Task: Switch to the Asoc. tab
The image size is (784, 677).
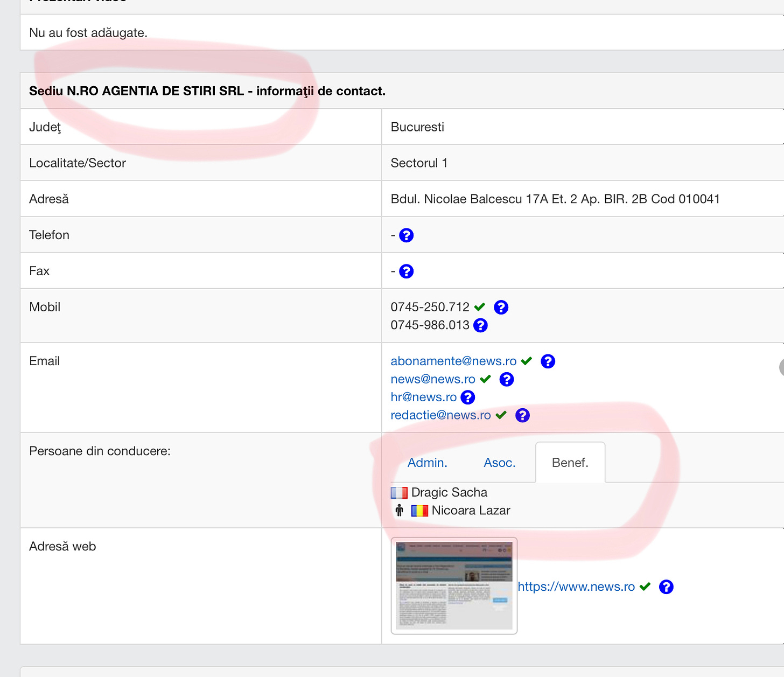Action: point(499,463)
